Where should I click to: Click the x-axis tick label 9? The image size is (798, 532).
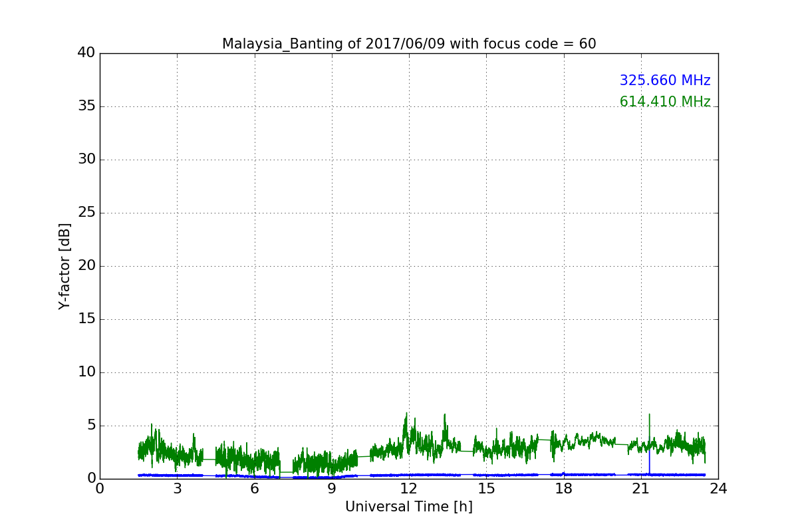[332, 489]
